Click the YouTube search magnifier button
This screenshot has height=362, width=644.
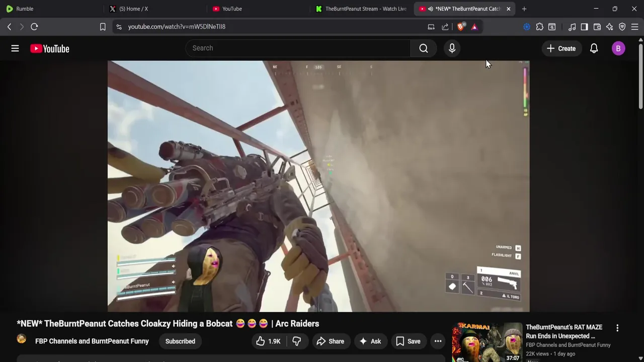point(424,48)
